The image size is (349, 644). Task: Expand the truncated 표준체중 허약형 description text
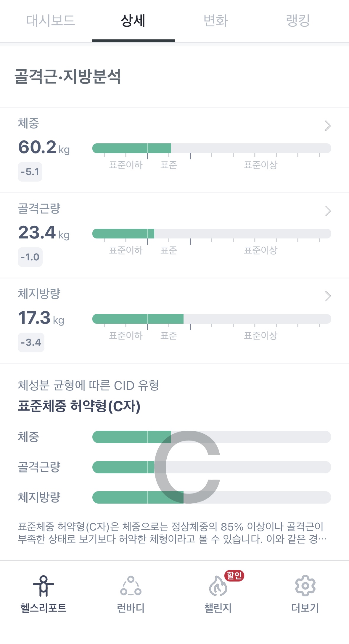click(172, 533)
